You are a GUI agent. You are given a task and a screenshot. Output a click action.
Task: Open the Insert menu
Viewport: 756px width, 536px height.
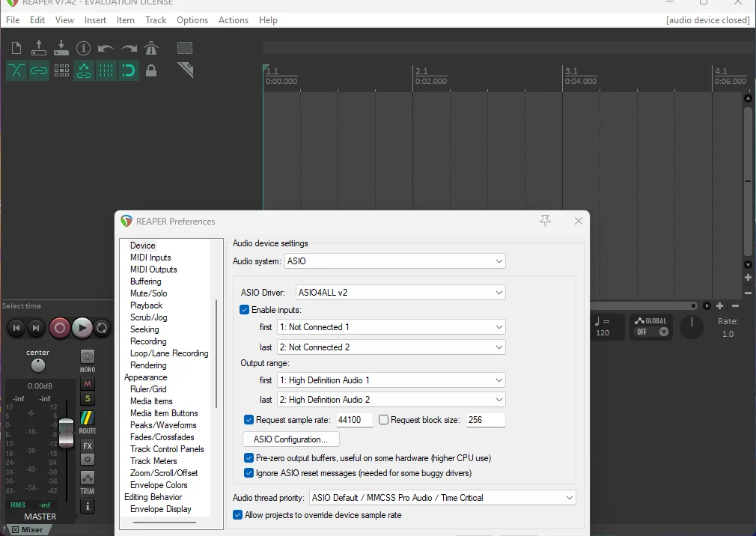point(95,20)
